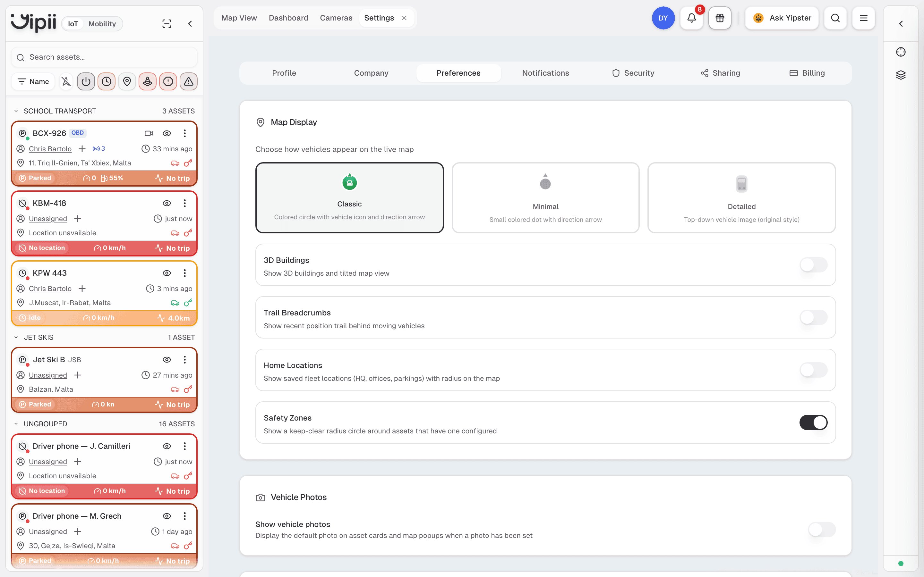Collapse the SCHOOL TRANSPORT group
This screenshot has height=577, width=924.
16,111
